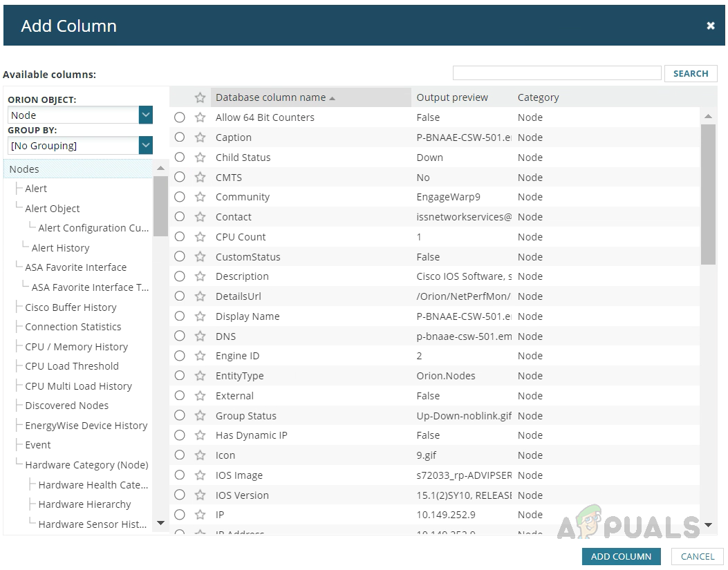Click the favorites star in table header

[200, 97]
